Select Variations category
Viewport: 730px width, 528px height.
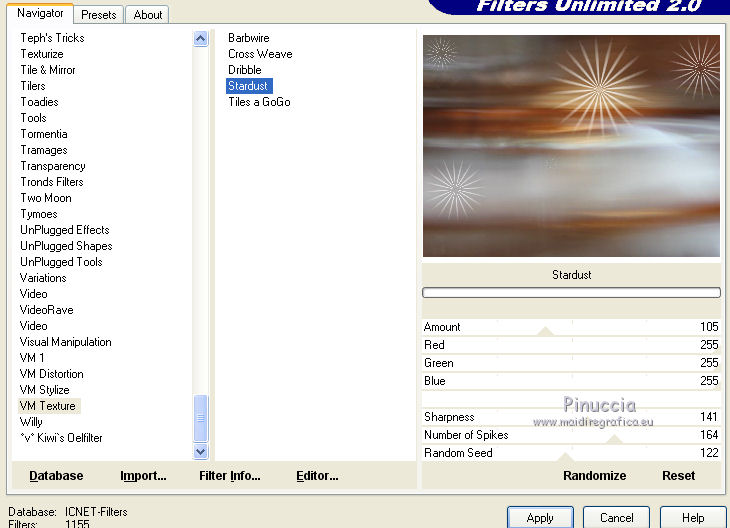[43, 278]
